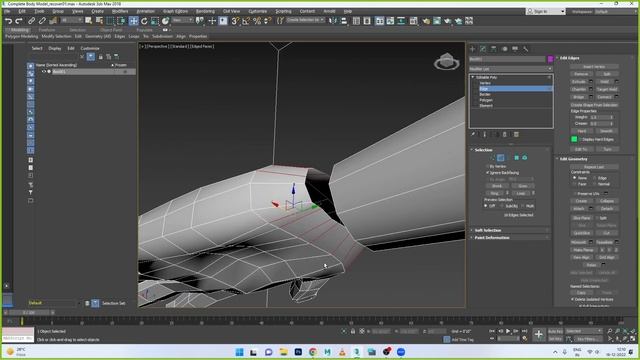Click the Undo arrow in main toolbar
This screenshot has width=640, height=360.
[x=9, y=21]
